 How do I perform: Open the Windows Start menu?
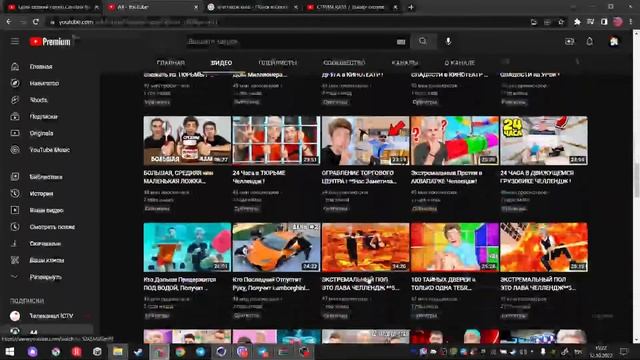tap(10, 351)
